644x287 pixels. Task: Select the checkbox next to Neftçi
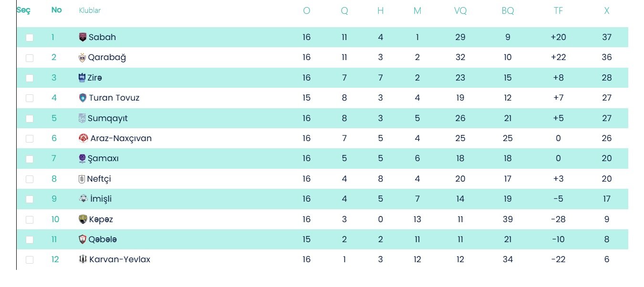tap(30, 179)
